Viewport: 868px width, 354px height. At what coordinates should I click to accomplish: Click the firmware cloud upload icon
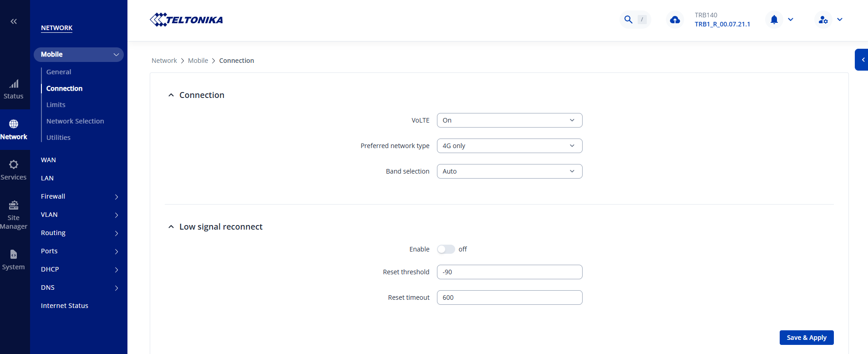pos(675,20)
